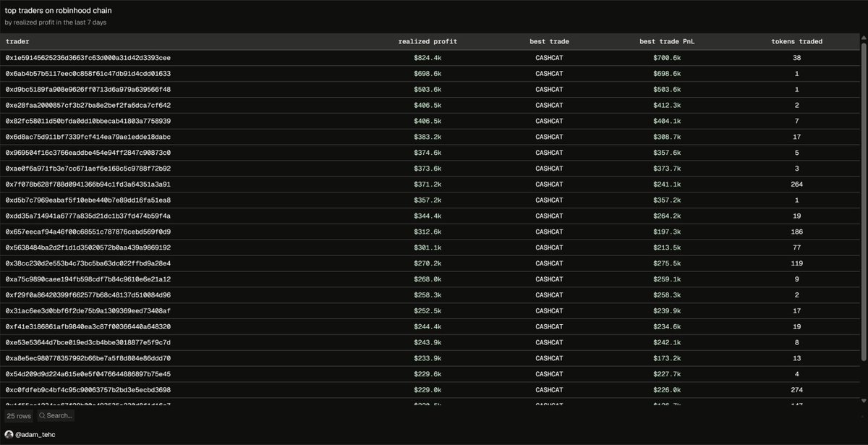Click the tokens traded value 274
868x445 pixels.
click(796, 390)
